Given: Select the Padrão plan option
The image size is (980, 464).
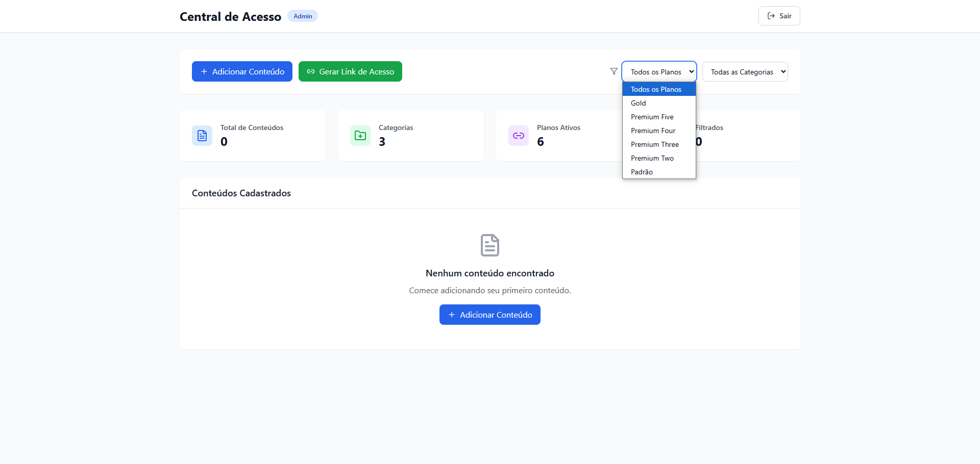Looking at the screenshot, I should [659, 172].
